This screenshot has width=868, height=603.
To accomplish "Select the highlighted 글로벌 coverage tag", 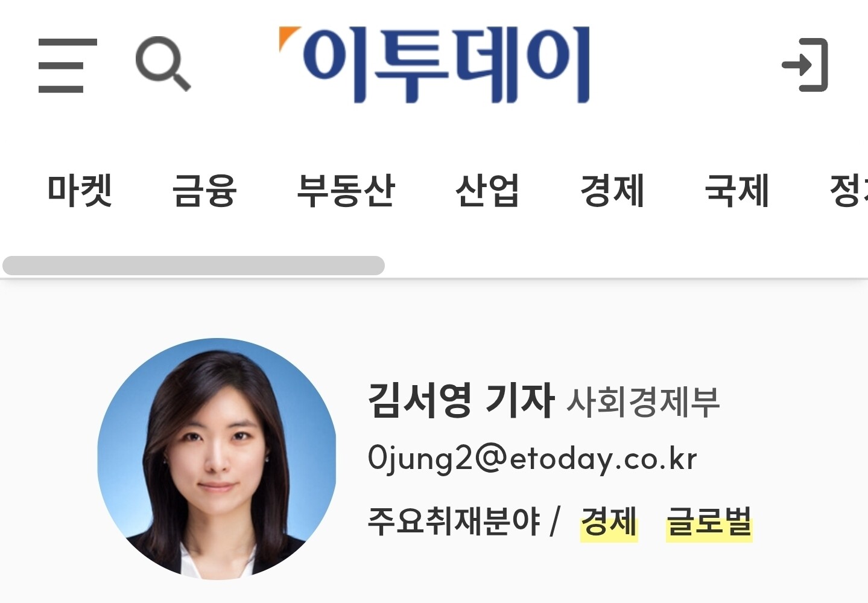I will (709, 522).
